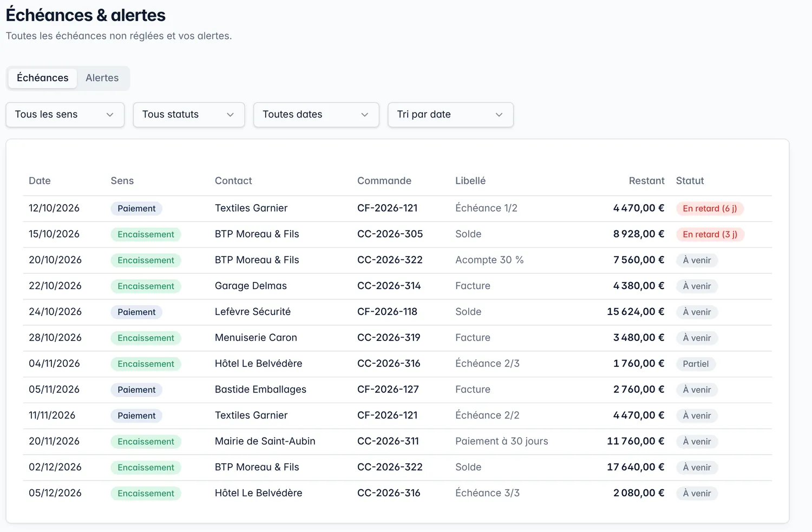Open order CF-2026-118
Screen dimensions: 812x532
pos(387,312)
